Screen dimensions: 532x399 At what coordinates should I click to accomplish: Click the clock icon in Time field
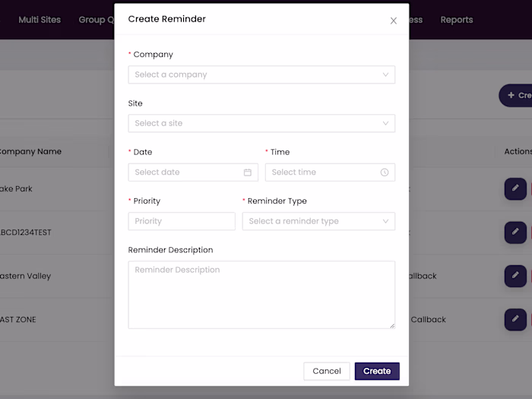pyautogui.click(x=385, y=173)
